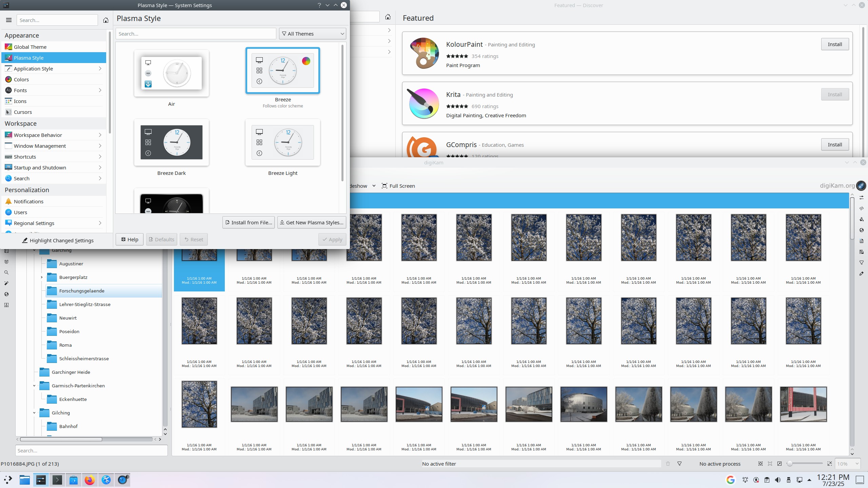Click the Plasma Style theme search field

coord(196,34)
